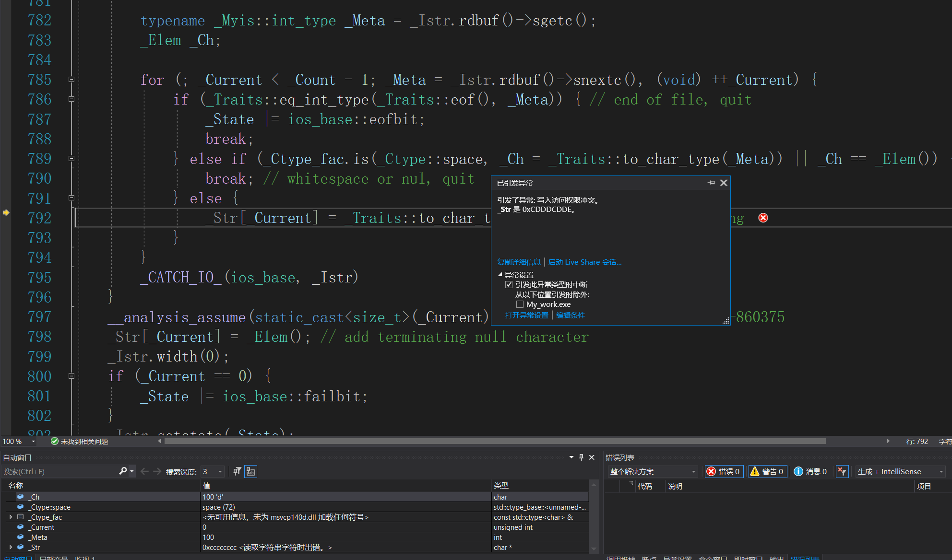Screen dimensions: 952x560
Task: Click the object icon beside _Ctype_fac
Action: pos(21,517)
